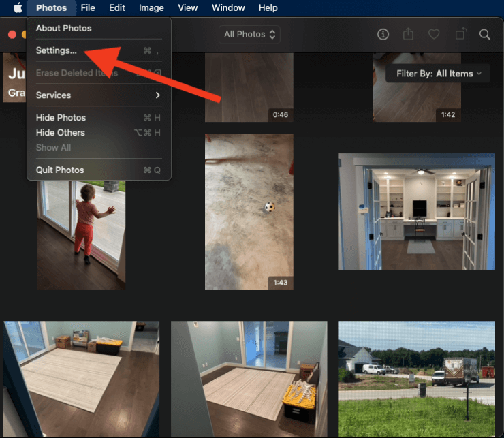Screen dimensions: 504x438
Task: Click the Info icon in toolbar
Action: [x=383, y=34]
